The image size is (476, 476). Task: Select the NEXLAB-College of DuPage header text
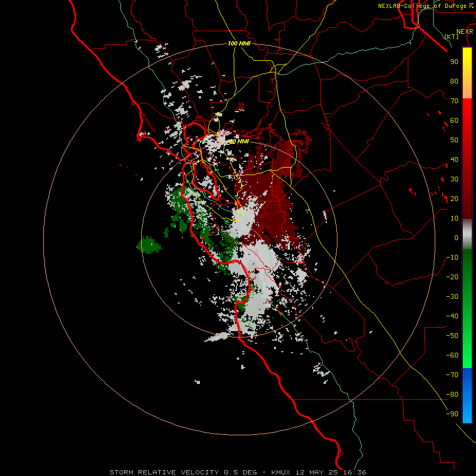[x=425, y=6]
